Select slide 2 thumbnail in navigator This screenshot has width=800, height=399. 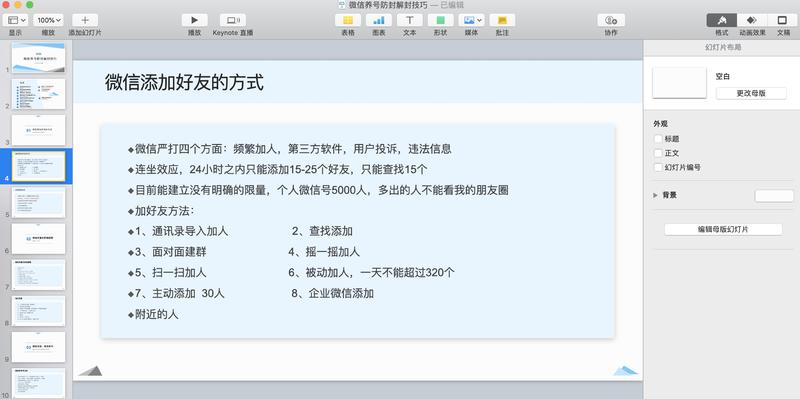point(38,93)
